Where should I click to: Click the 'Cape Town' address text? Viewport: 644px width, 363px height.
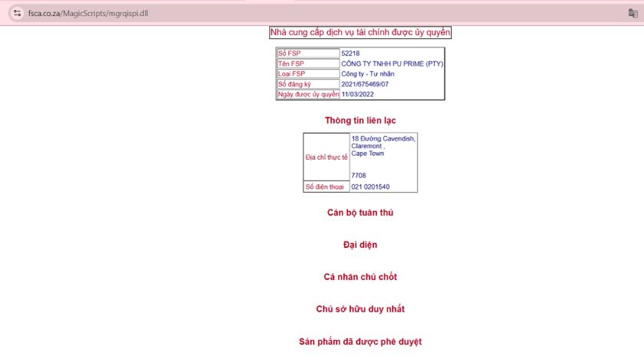tap(367, 153)
